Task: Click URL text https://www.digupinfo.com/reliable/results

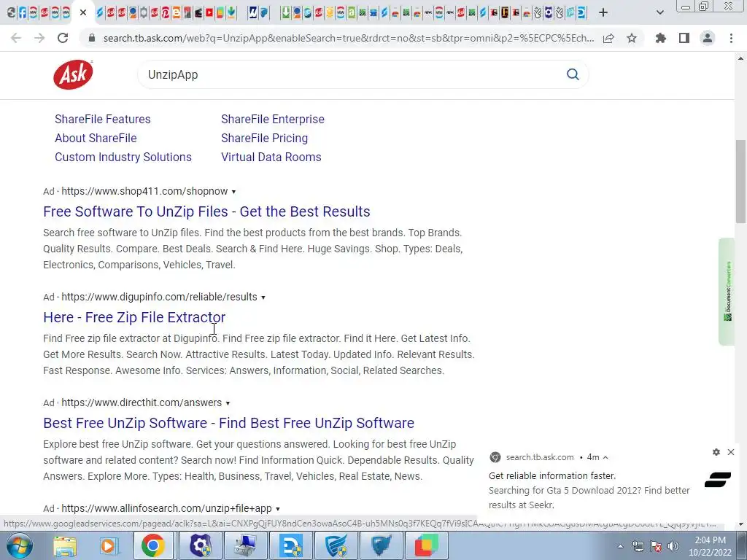Action: (159, 297)
